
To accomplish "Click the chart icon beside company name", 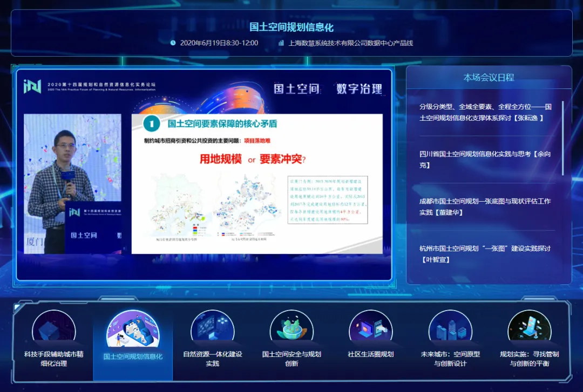I will point(281,43).
